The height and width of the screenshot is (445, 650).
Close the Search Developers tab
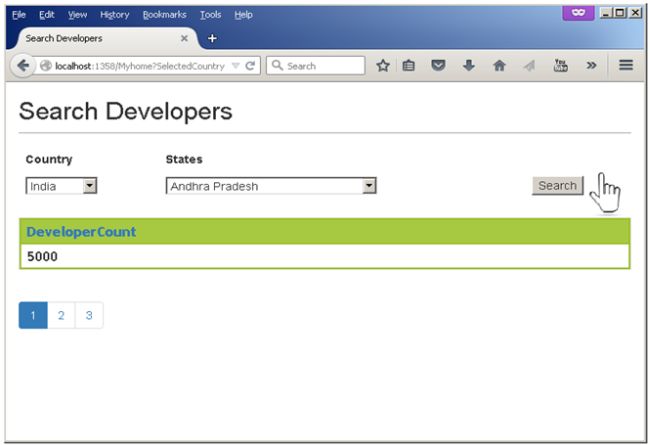(x=184, y=38)
